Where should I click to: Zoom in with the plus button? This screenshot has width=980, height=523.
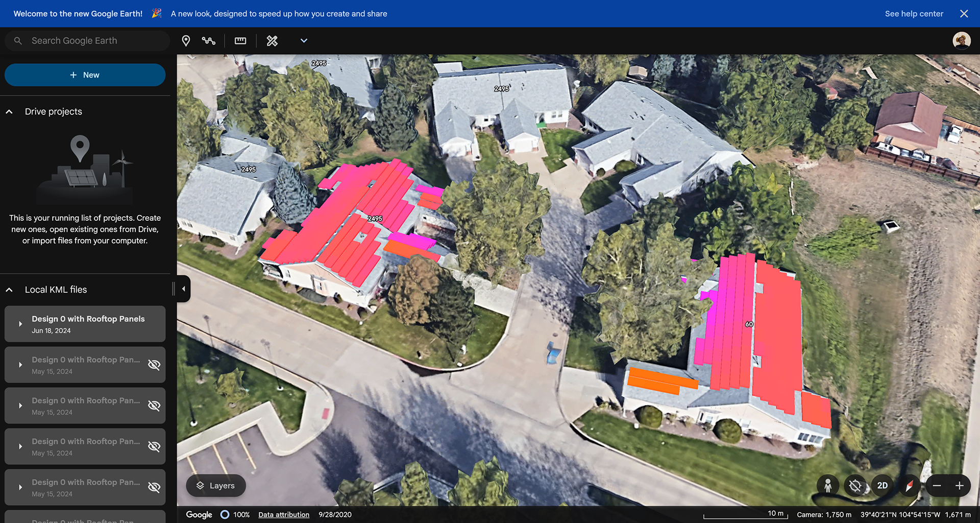click(x=960, y=486)
